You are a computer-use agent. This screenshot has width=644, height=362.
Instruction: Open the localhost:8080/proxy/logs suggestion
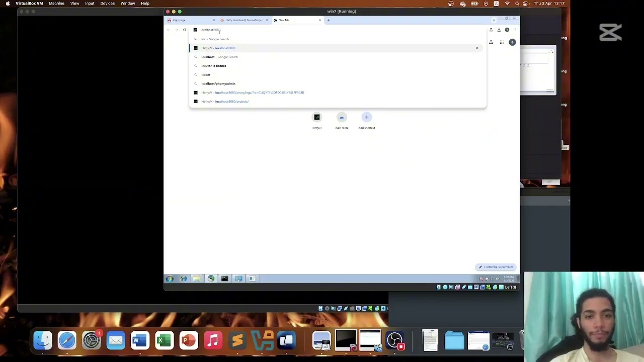coord(338,93)
